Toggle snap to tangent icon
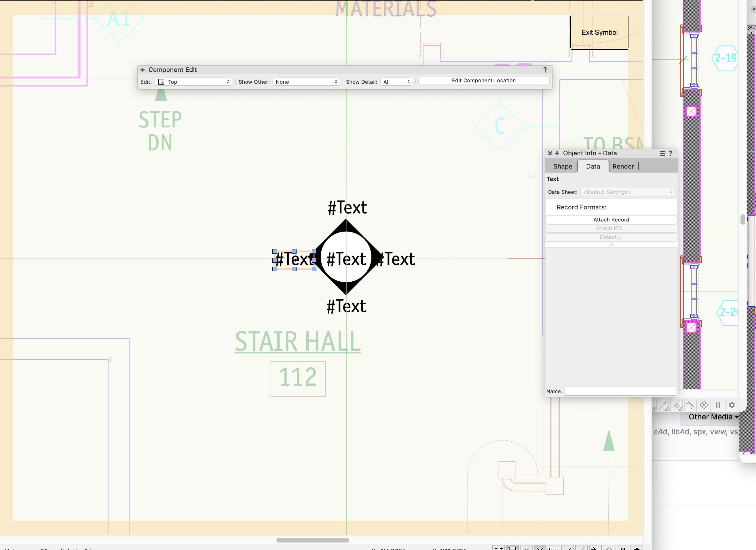 coord(690,405)
